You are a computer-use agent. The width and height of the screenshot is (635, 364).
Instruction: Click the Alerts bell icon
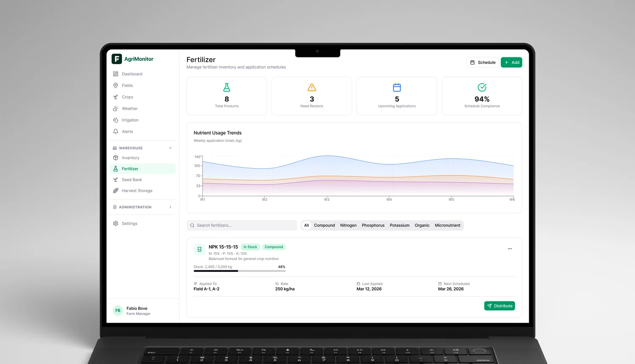coord(116,132)
